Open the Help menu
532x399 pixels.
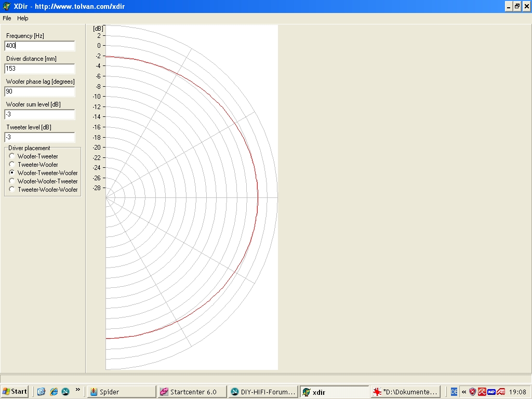click(x=23, y=18)
